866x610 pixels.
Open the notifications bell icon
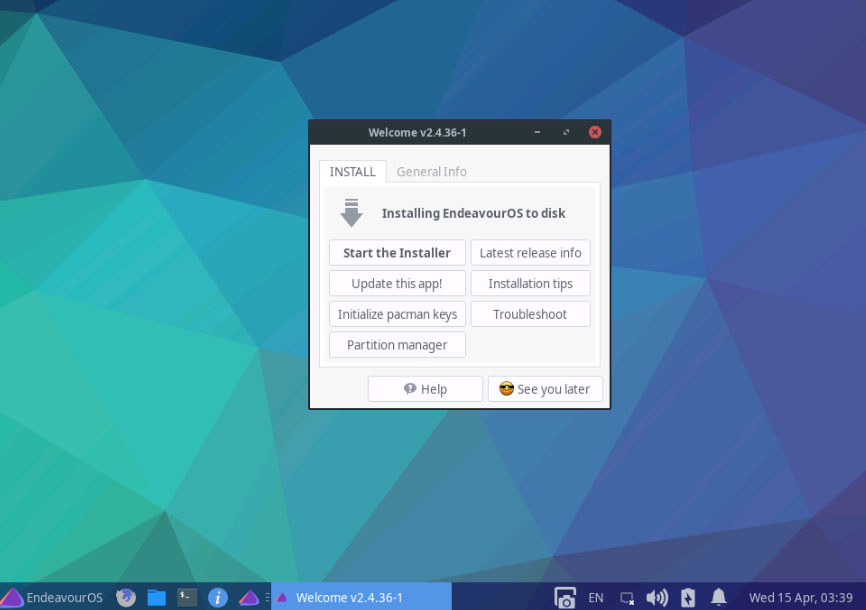point(719,597)
